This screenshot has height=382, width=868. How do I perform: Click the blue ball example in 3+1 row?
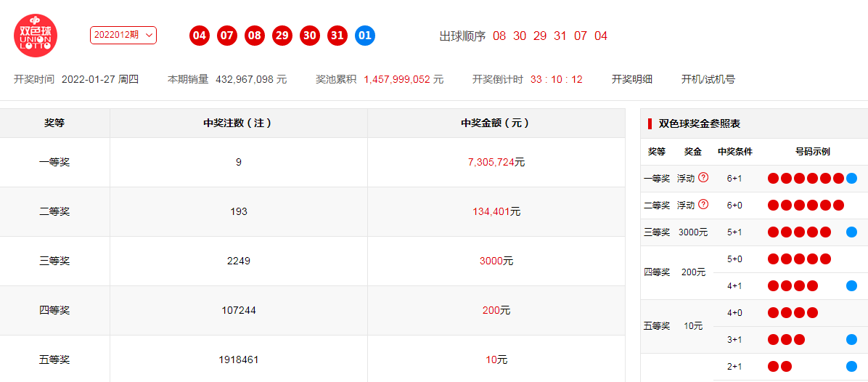tap(851, 339)
